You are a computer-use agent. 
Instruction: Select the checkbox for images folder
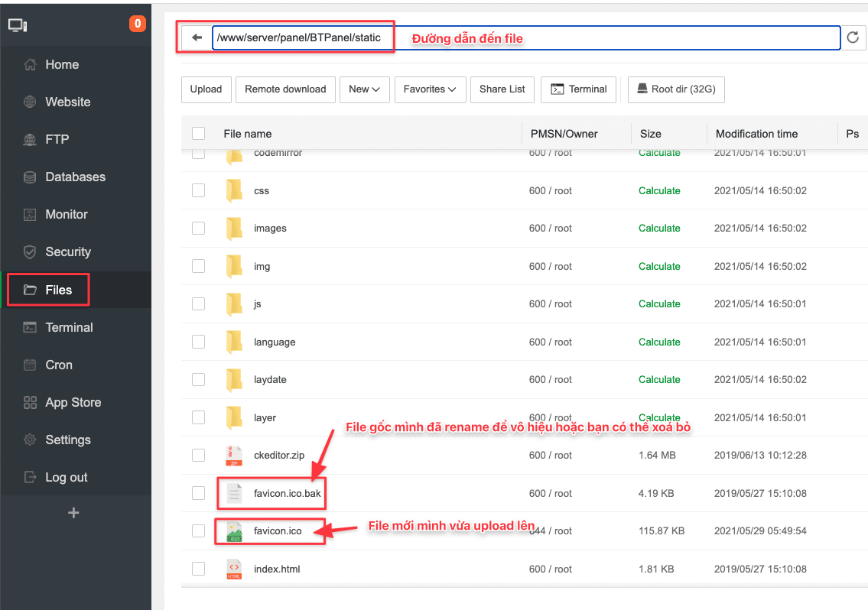point(199,229)
